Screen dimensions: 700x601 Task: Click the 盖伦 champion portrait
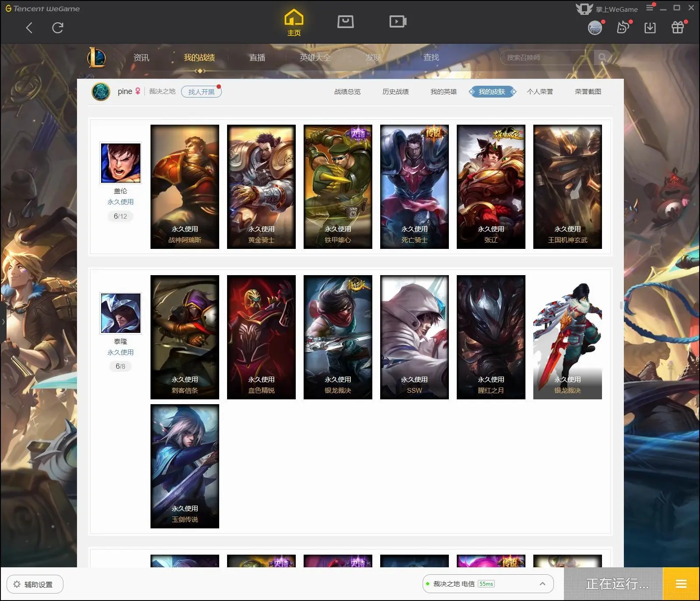point(120,163)
